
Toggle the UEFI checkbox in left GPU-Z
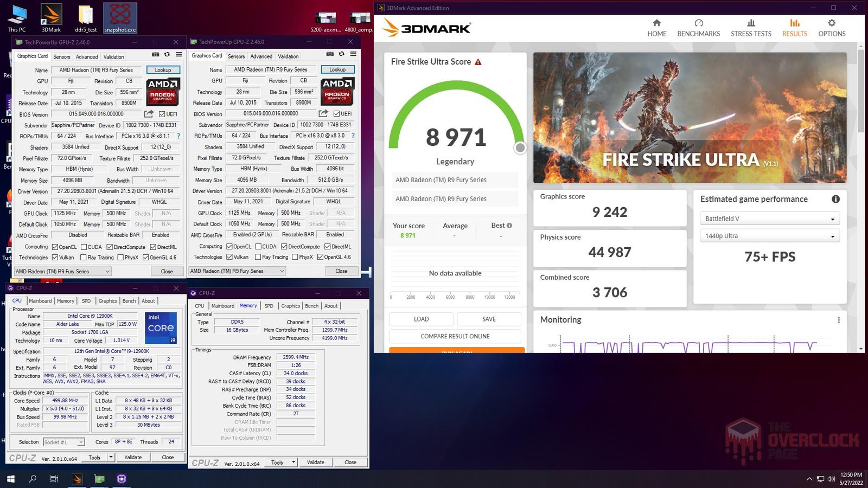pyautogui.click(x=162, y=114)
